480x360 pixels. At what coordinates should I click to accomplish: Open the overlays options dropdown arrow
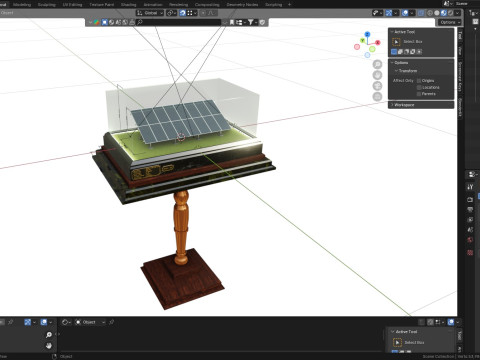click(412, 13)
